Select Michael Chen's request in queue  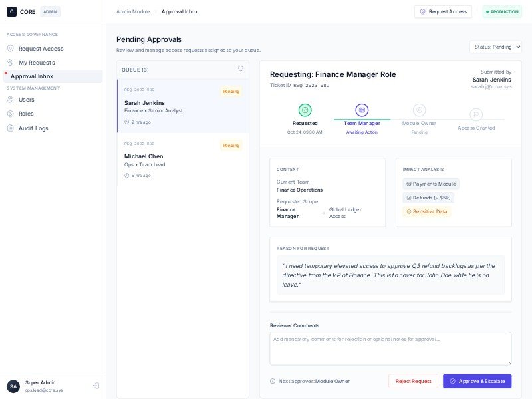click(183, 160)
